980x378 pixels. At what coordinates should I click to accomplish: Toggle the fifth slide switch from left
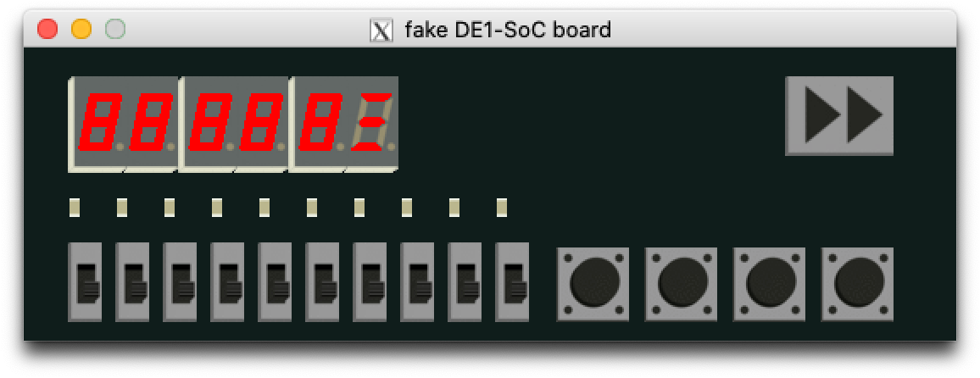click(x=275, y=281)
